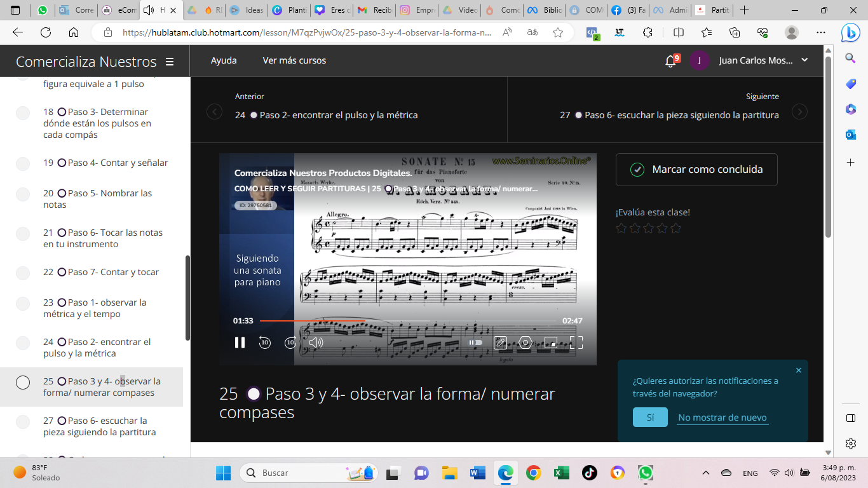Skip forward 10 seconds in video

(x=290, y=342)
